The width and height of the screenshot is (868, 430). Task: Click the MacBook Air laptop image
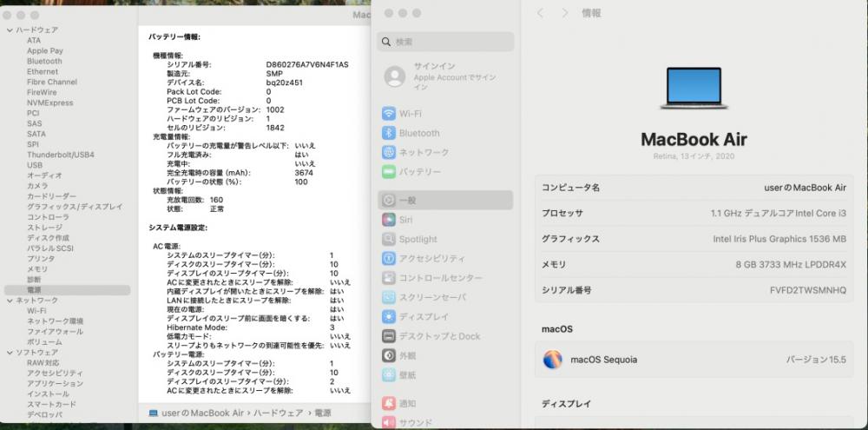[x=694, y=88]
